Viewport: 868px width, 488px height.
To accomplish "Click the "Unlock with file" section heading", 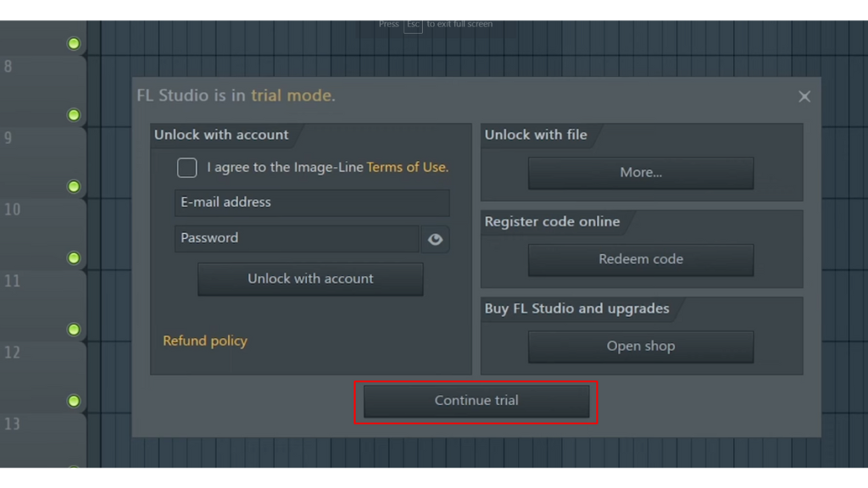I will coord(536,135).
